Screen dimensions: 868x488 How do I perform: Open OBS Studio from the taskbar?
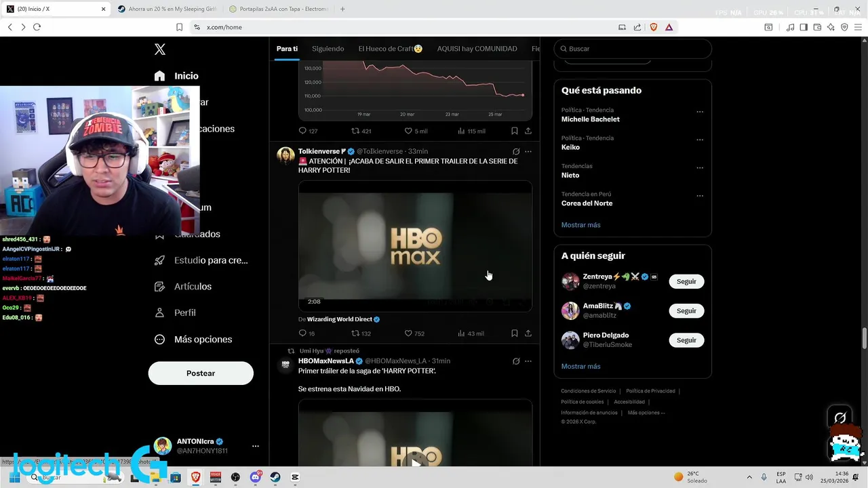pyautogui.click(x=235, y=477)
